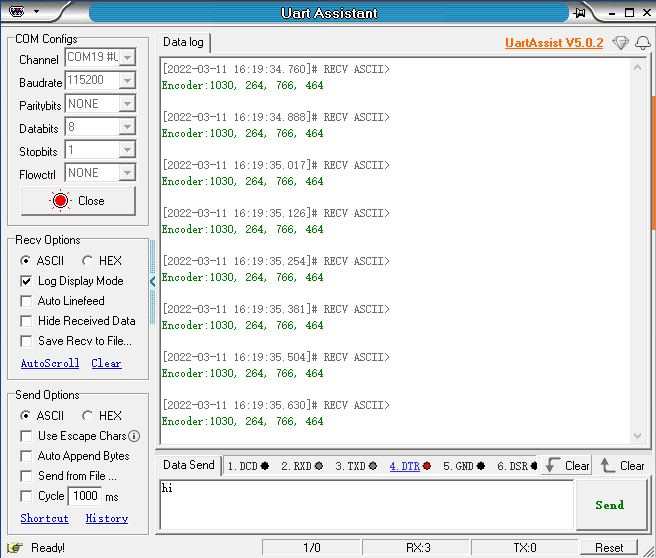Collapse the left panel with the chevron
Screen dimensions: 656x558
click(x=153, y=282)
